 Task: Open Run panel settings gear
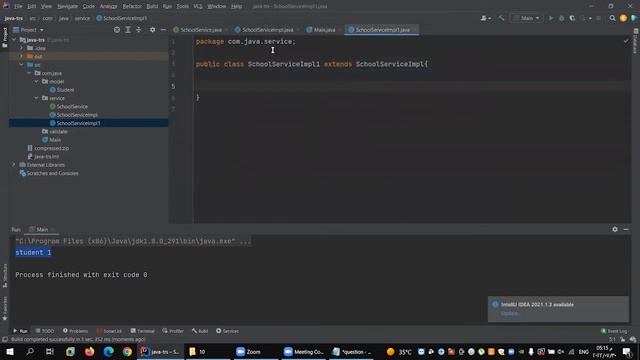(615, 229)
